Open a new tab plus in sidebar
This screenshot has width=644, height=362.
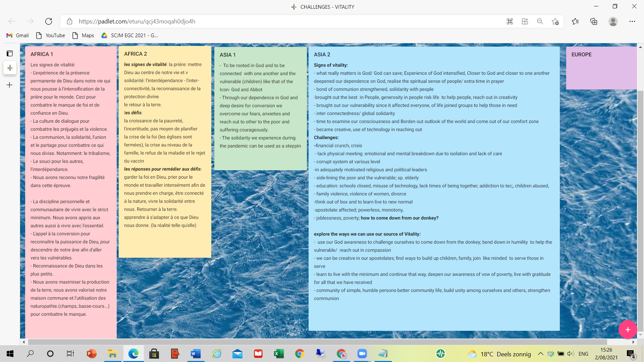(x=10, y=85)
